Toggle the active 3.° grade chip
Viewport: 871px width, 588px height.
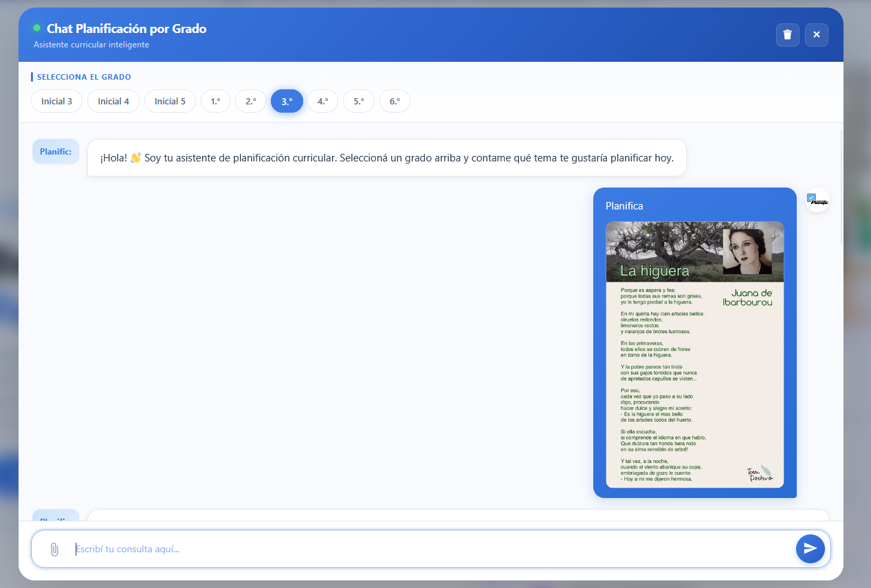287,101
